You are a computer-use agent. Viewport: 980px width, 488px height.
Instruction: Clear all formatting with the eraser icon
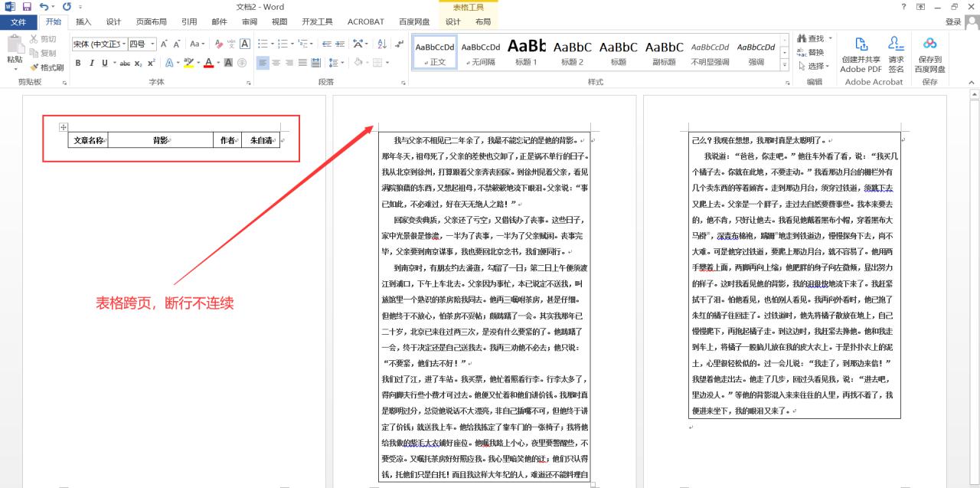coord(219,44)
